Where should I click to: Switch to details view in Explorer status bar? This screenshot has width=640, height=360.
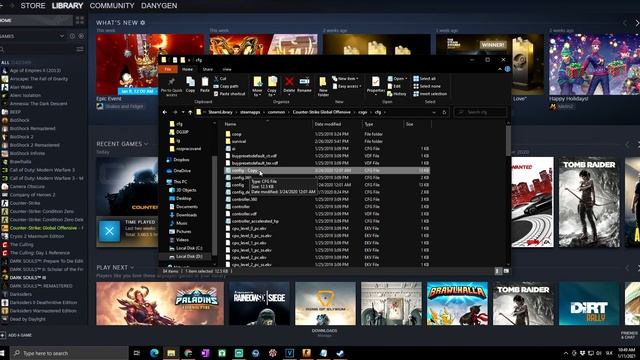tap(498, 271)
